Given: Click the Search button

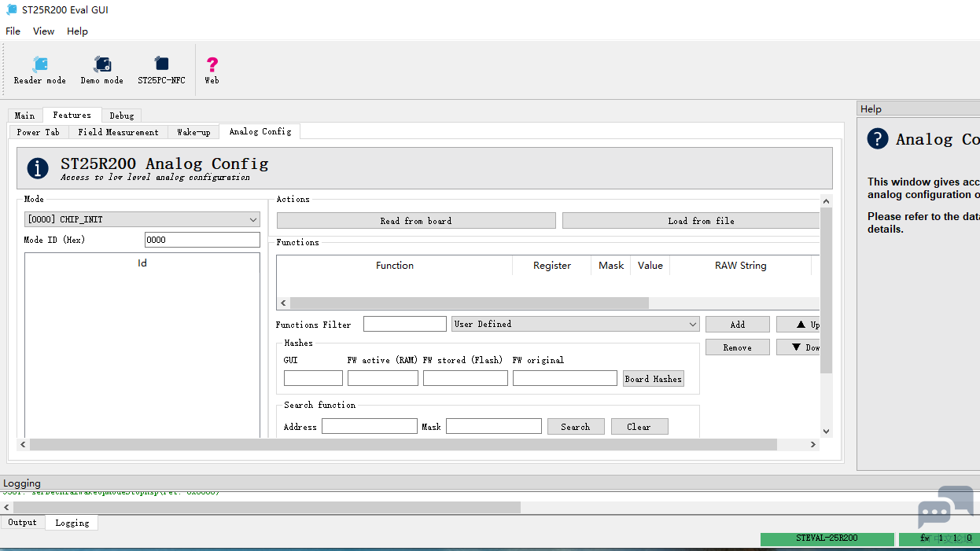Looking at the screenshot, I should tap(576, 427).
